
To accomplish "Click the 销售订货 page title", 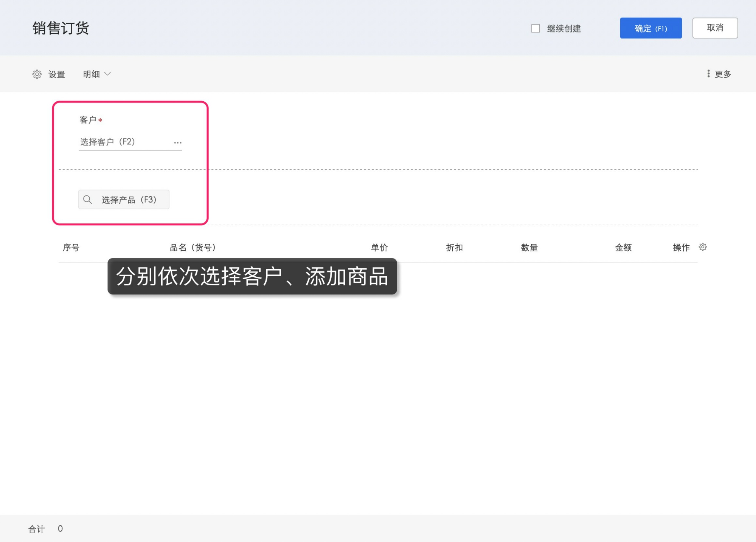I will (x=61, y=28).
